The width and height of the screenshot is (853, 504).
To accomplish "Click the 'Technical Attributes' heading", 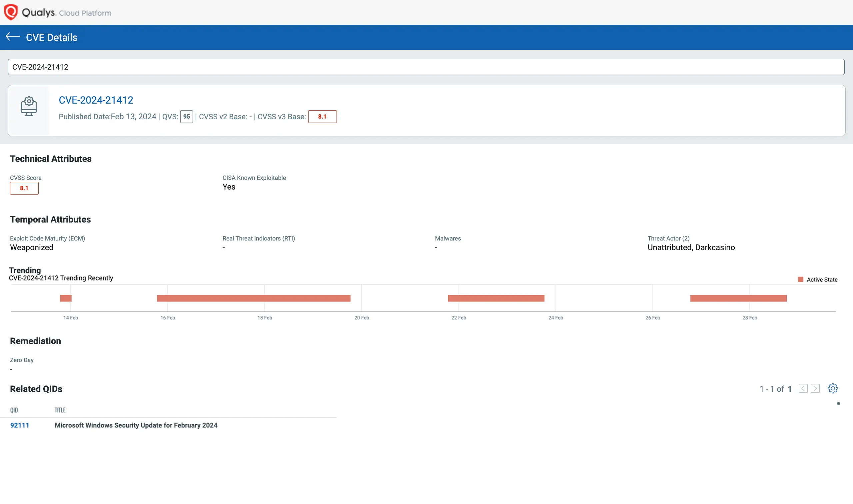I will point(51,159).
